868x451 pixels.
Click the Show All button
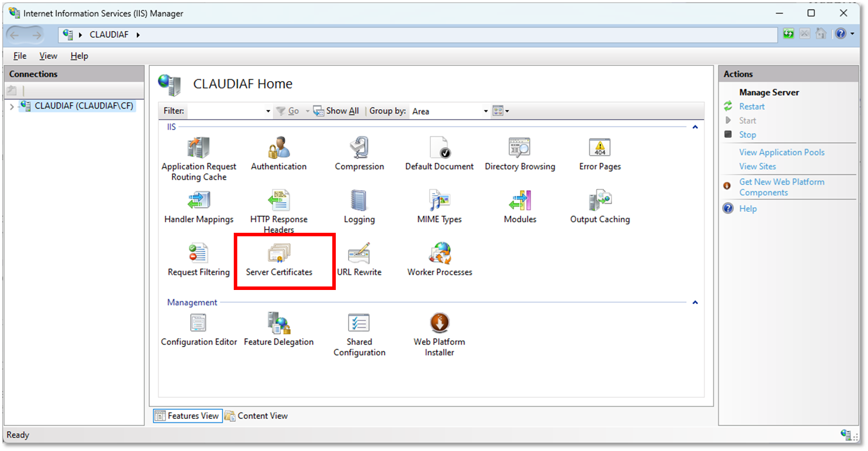336,111
